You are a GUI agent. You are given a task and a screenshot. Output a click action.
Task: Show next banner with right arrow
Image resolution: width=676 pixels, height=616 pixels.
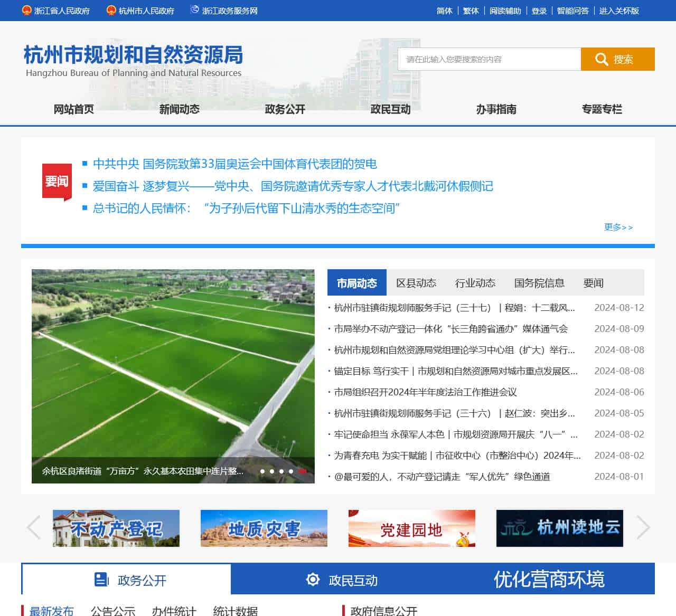click(643, 527)
